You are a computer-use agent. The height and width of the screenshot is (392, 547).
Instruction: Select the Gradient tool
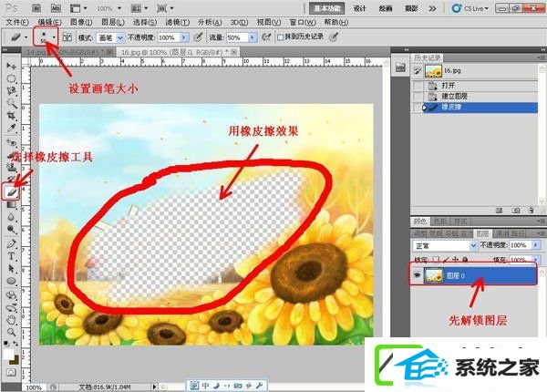click(11, 204)
